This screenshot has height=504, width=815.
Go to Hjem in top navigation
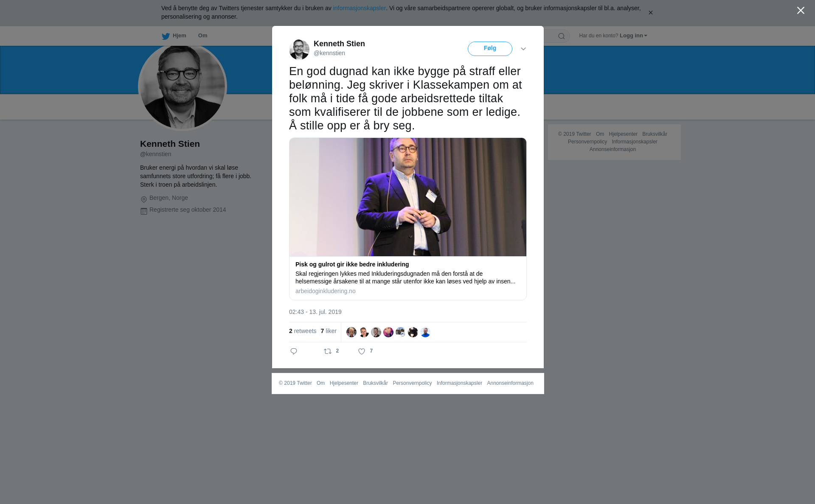[179, 36]
